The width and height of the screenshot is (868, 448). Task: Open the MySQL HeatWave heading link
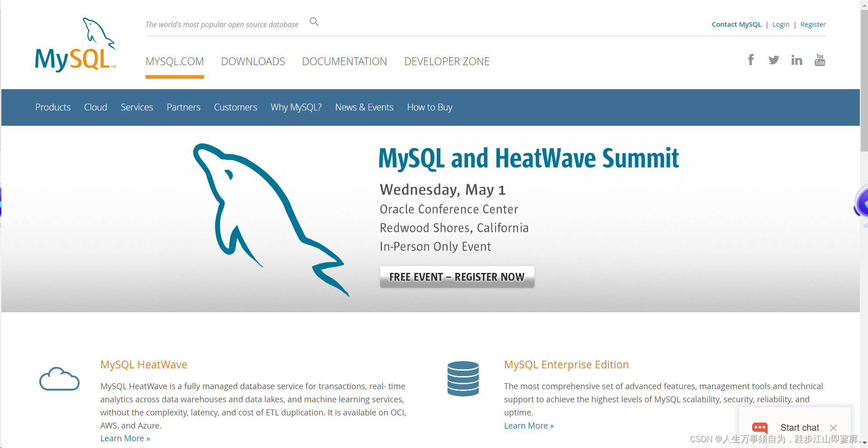[x=144, y=365]
